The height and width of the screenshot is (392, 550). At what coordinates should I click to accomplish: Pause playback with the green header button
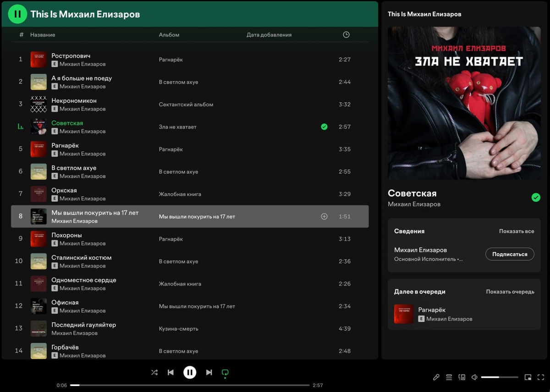17,14
